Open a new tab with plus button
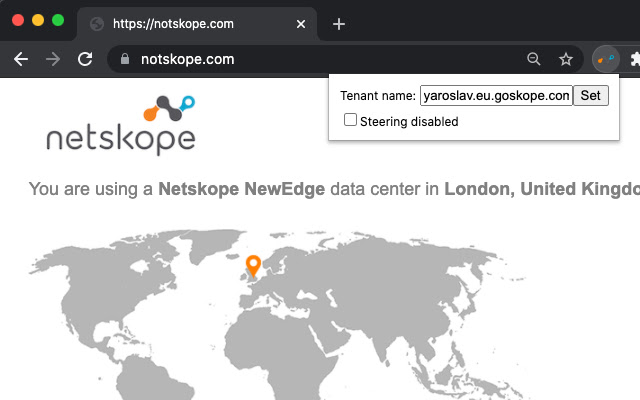Viewport: 640px width, 400px height. (339, 24)
